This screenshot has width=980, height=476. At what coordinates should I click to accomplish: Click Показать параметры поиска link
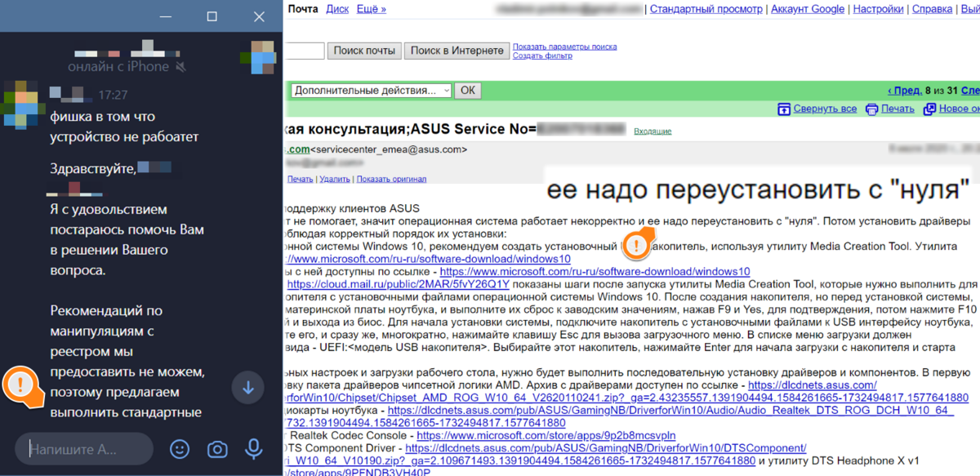564,47
